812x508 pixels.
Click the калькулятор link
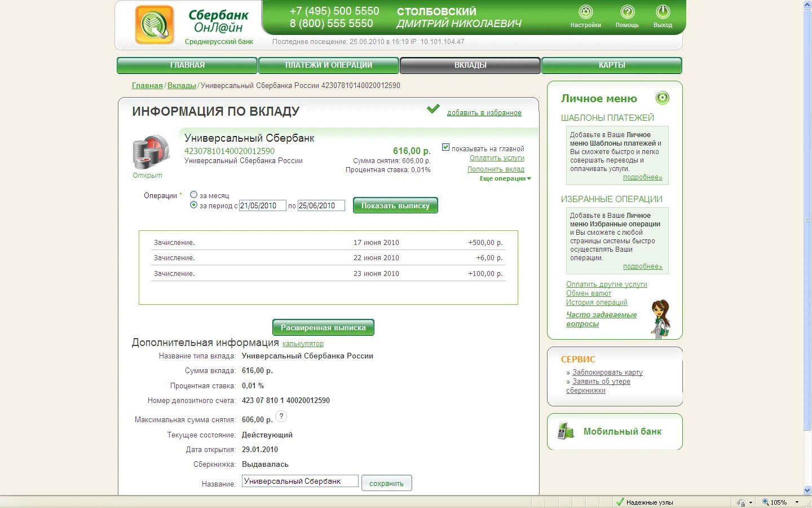click(x=303, y=344)
